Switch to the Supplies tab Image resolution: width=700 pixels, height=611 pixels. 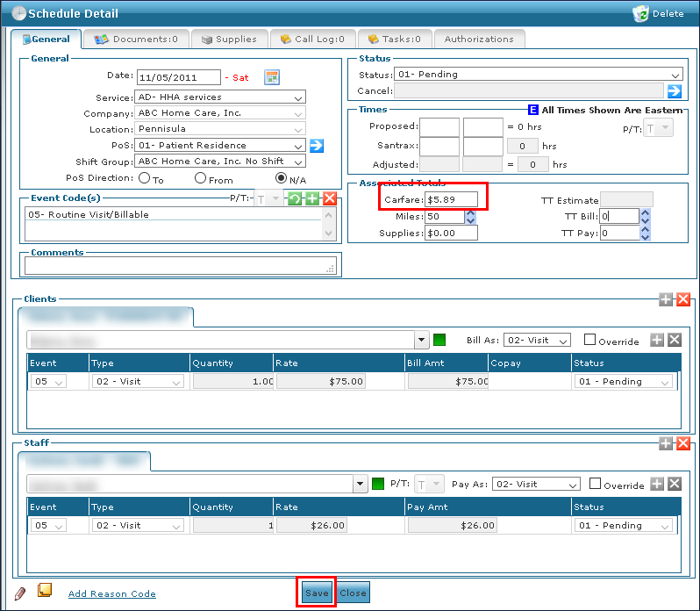pyautogui.click(x=229, y=40)
